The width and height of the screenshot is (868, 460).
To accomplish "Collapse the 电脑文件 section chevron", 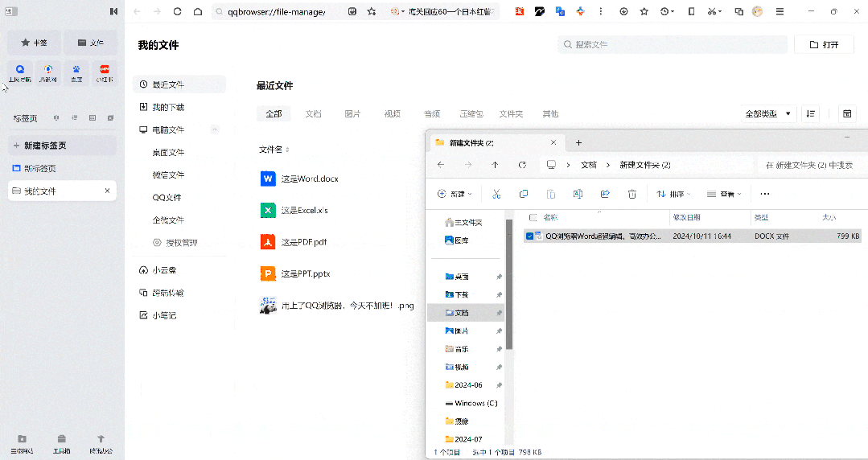I will 215,129.
